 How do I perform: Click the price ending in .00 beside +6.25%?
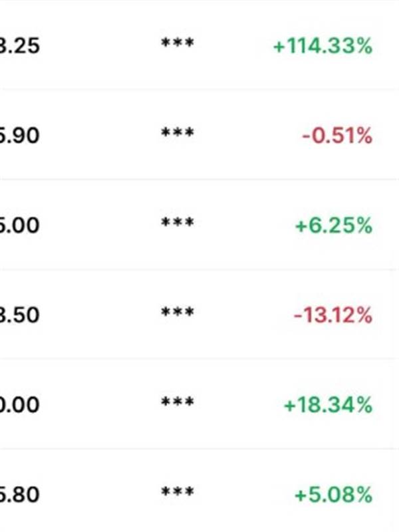pyautogui.click(x=20, y=225)
